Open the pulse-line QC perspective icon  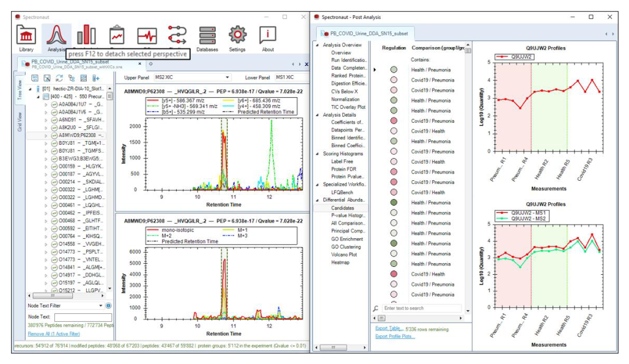[x=147, y=36]
